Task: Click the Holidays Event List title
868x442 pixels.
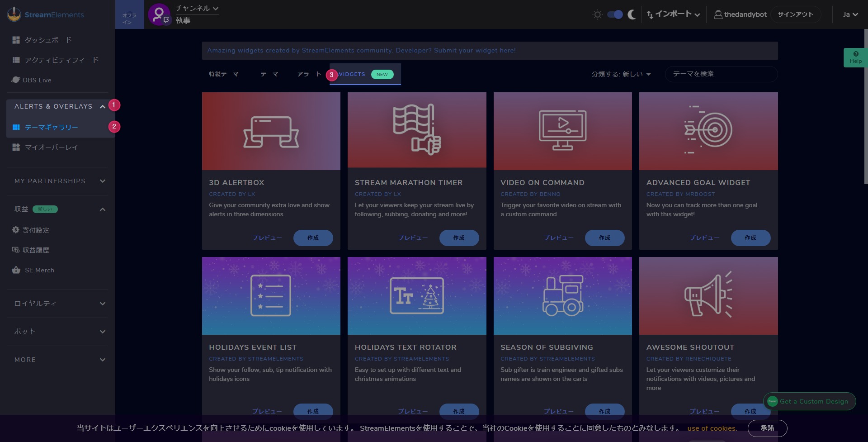Action: [253, 347]
